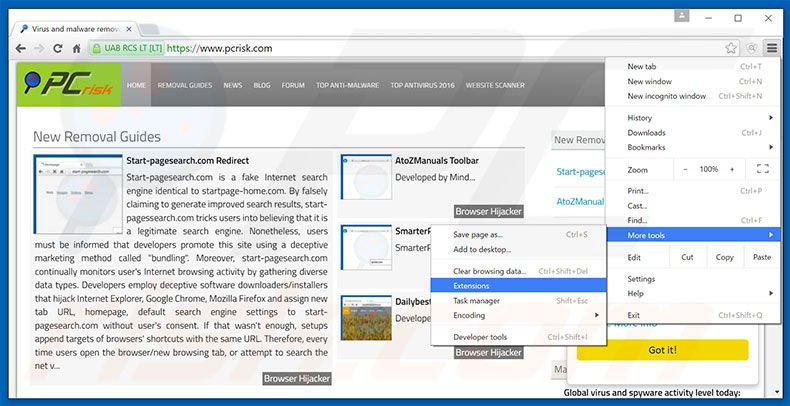Open WEBSITE SCANNER nav link
Screen dimensions: 790x406
[x=495, y=85]
